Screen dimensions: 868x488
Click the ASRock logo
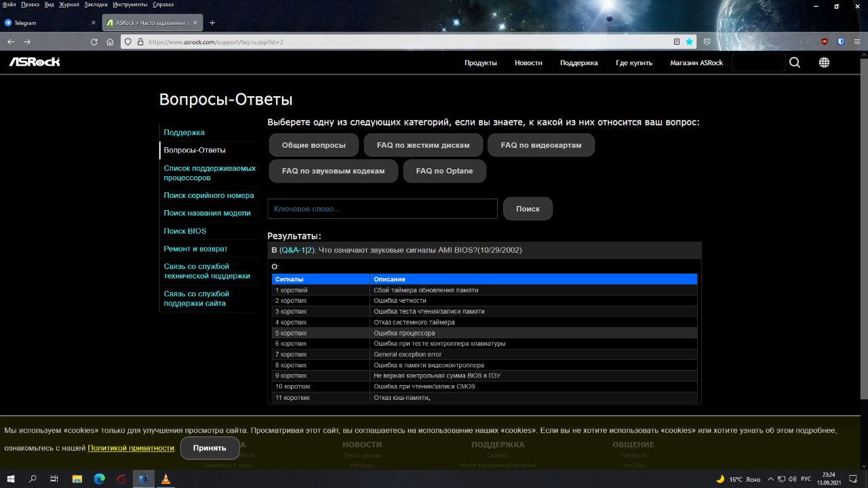click(x=35, y=62)
